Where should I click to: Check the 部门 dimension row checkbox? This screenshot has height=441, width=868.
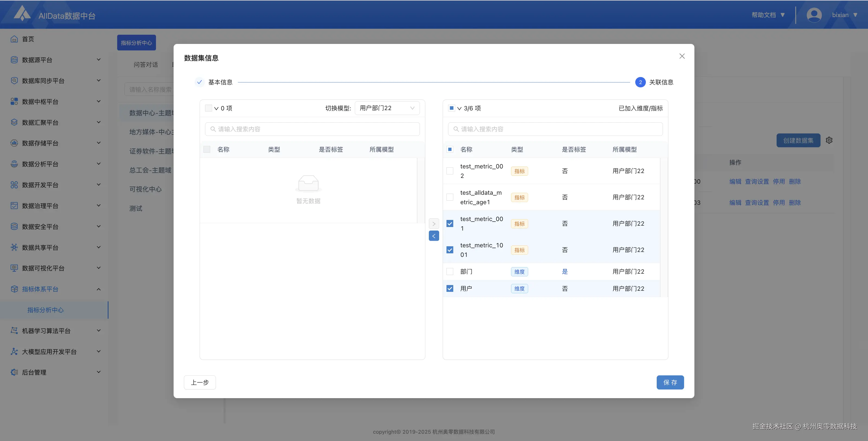[x=450, y=271]
